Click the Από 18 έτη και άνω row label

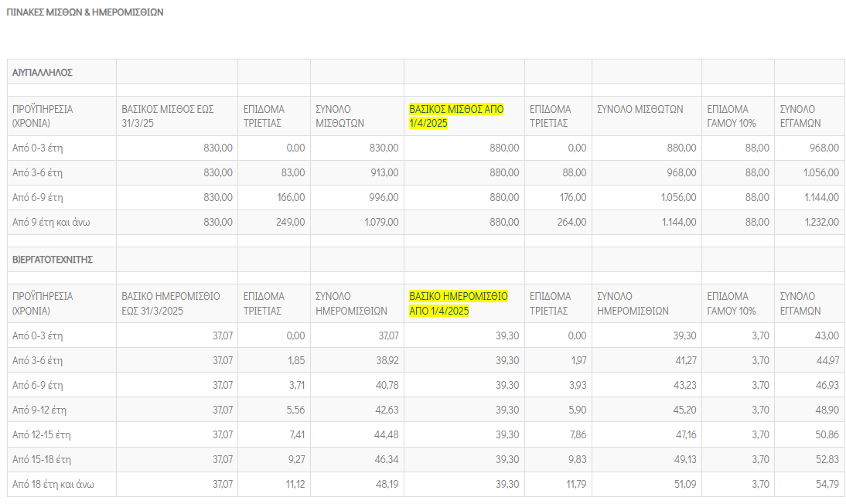pyautogui.click(x=53, y=485)
